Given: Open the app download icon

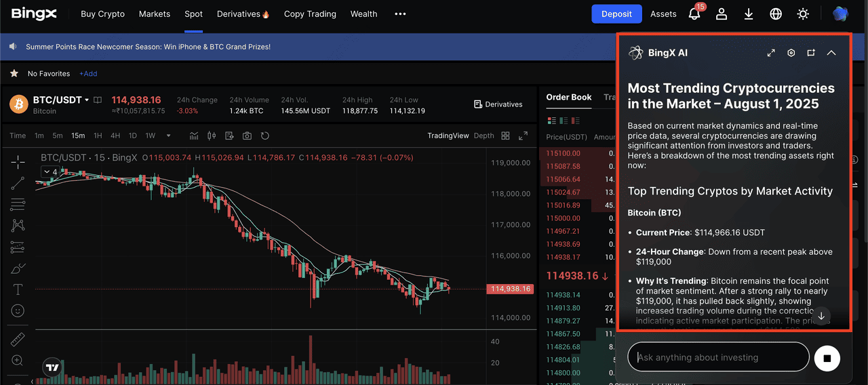Looking at the screenshot, I should click(749, 14).
